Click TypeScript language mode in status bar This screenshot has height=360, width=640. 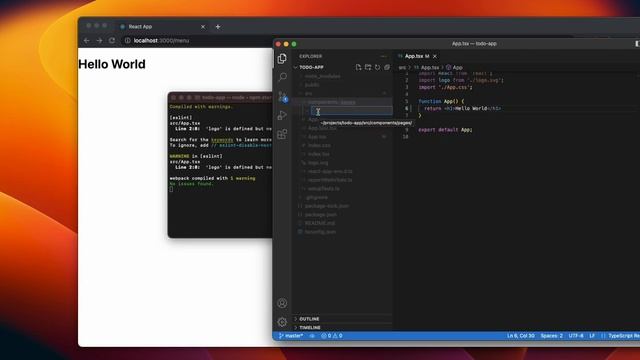coord(624,336)
